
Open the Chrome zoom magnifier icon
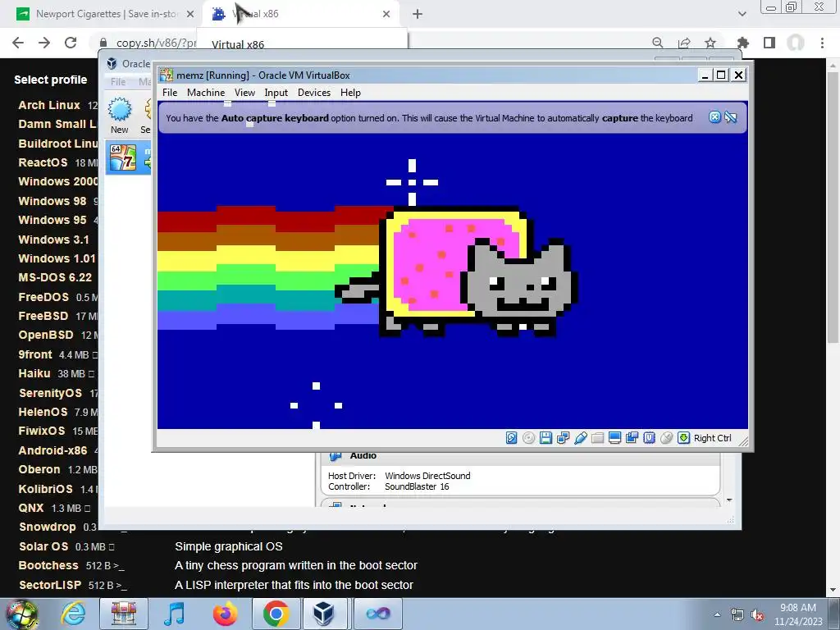(x=658, y=43)
